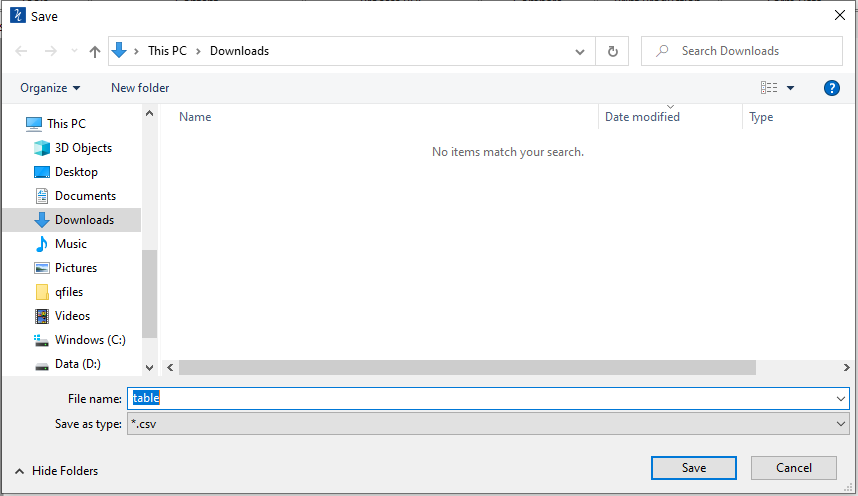Viewport: 858px width, 496px height.
Task: Expand the address bar history dropdown
Action: tap(579, 51)
